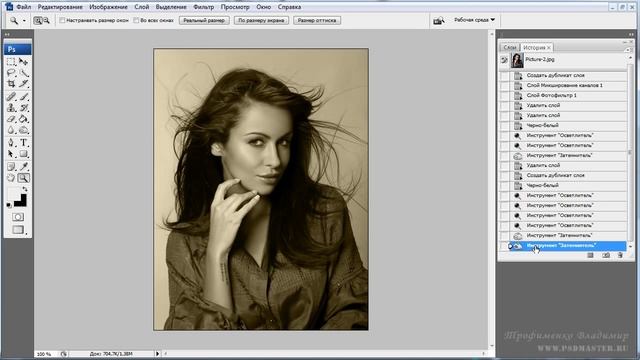This screenshot has width=640, height=360.
Task: Click 'Размер оттиска' button
Action: coord(317,20)
